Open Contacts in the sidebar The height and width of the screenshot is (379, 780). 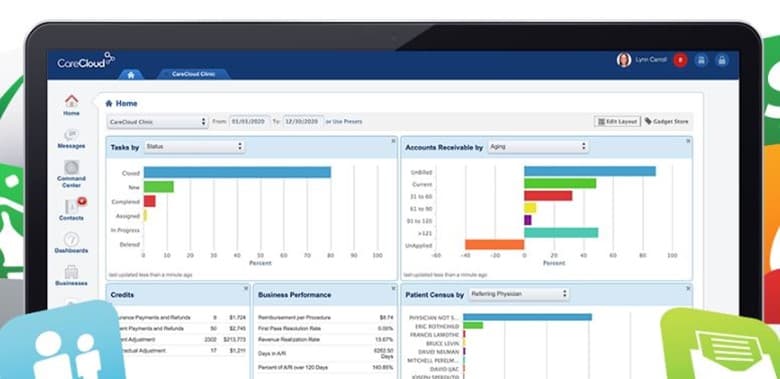point(72,210)
